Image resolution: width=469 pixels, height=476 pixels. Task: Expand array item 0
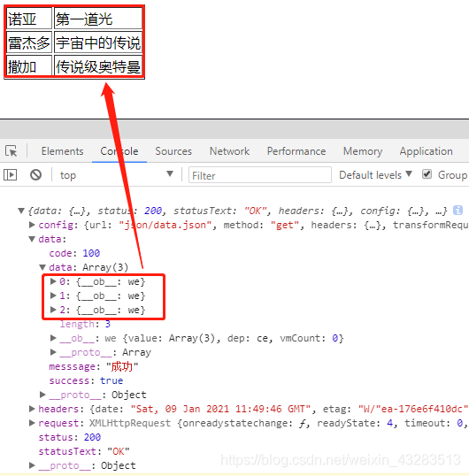(53, 281)
